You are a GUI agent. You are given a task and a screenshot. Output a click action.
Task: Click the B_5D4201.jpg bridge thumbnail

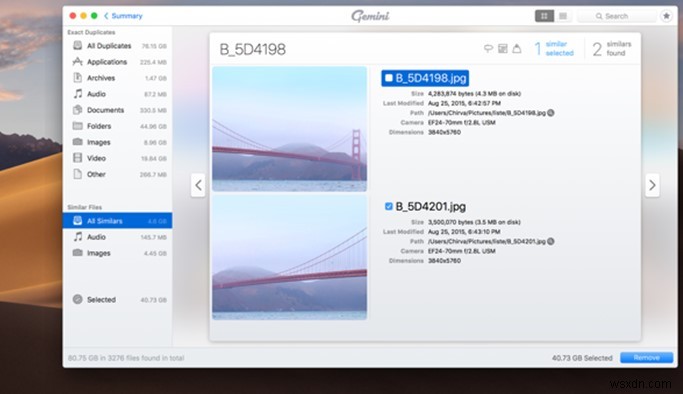point(290,257)
